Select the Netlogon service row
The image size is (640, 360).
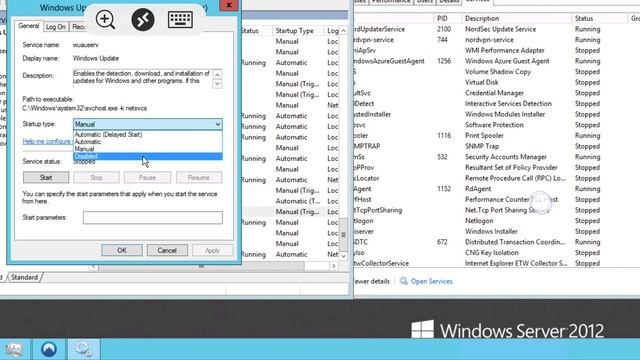click(x=496, y=221)
